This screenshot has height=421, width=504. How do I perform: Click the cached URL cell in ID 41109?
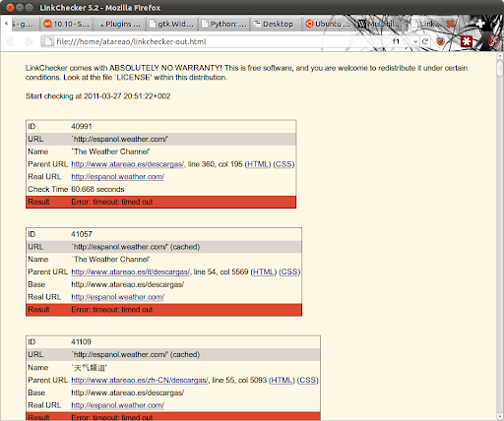[135, 354]
